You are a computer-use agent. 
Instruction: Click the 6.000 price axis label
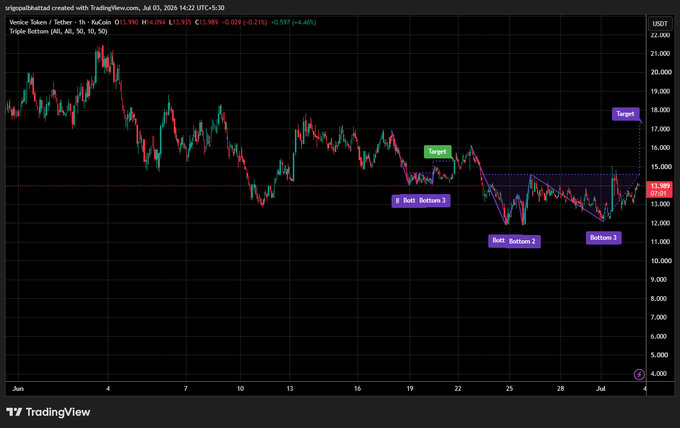point(659,337)
